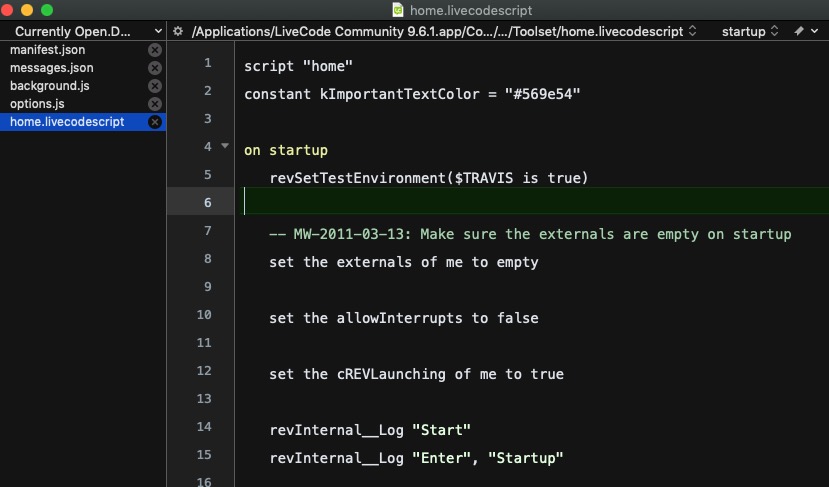Select manifest.json in the sidebar
The height and width of the screenshot is (487, 829).
tap(45, 50)
